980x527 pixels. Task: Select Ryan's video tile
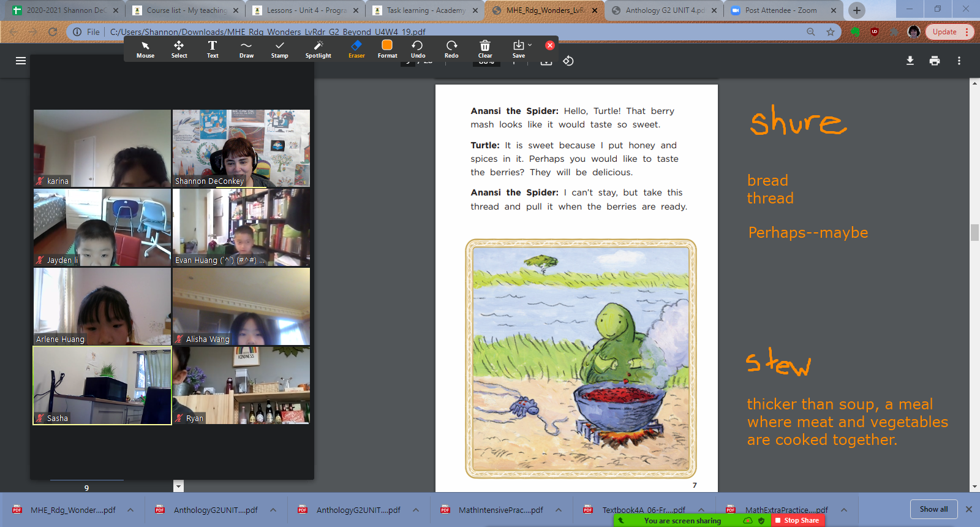tap(241, 385)
